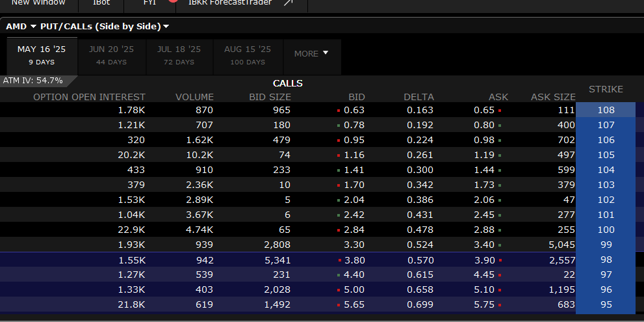
Task: Click the 0.63 call bid for strike 108
Action: click(354, 110)
